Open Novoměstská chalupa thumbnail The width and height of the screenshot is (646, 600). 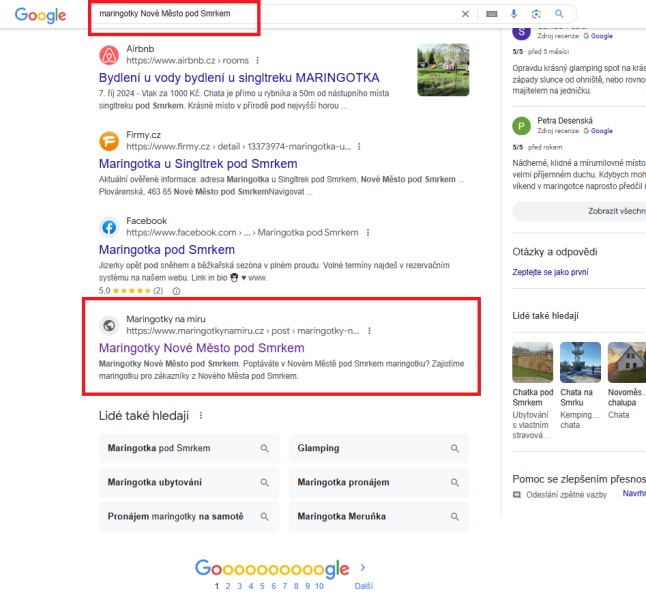tap(627, 363)
